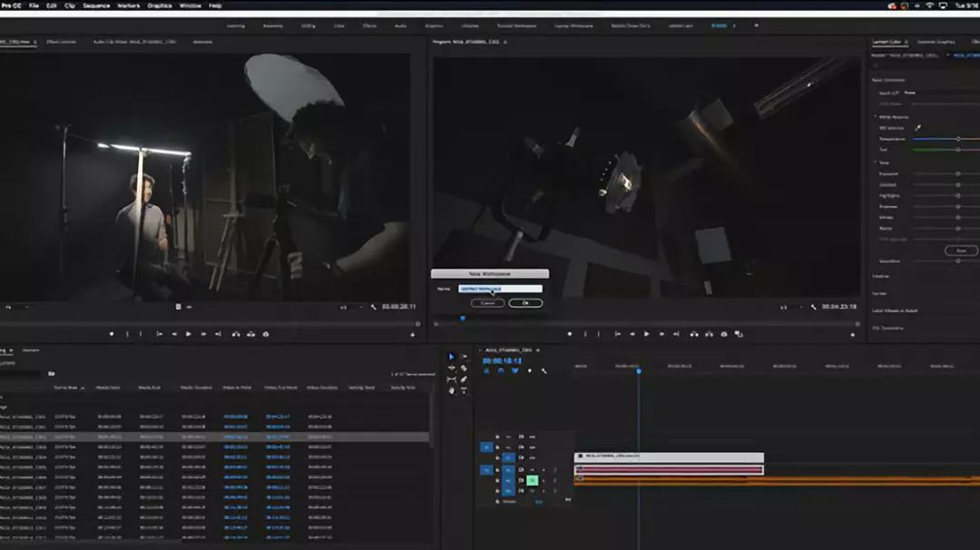Click OK in the New Workspace dialog

tap(524, 303)
